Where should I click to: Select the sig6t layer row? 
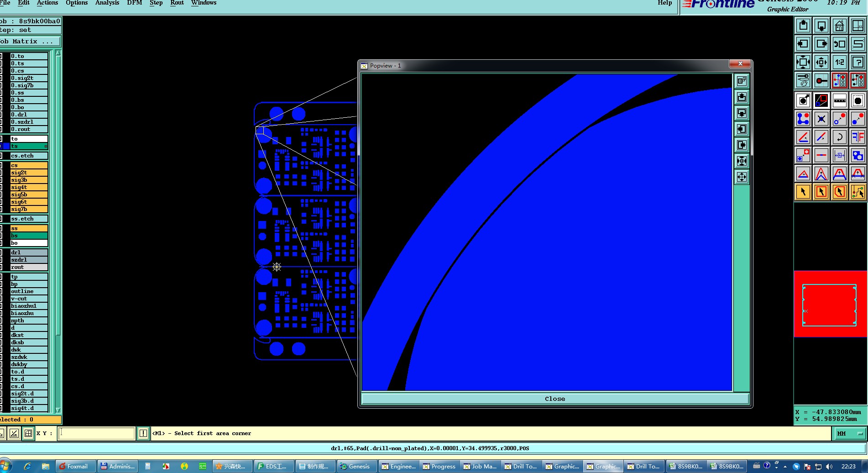(29, 202)
